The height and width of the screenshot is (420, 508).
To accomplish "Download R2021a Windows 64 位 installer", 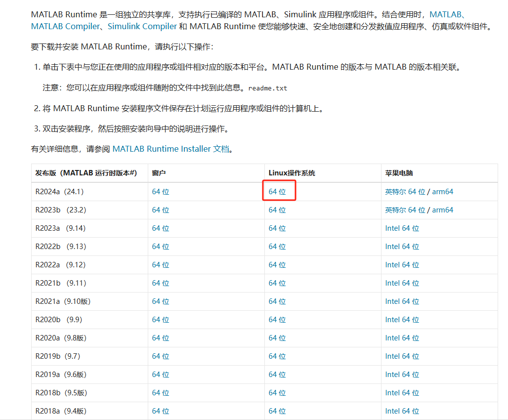I will [x=161, y=301].
